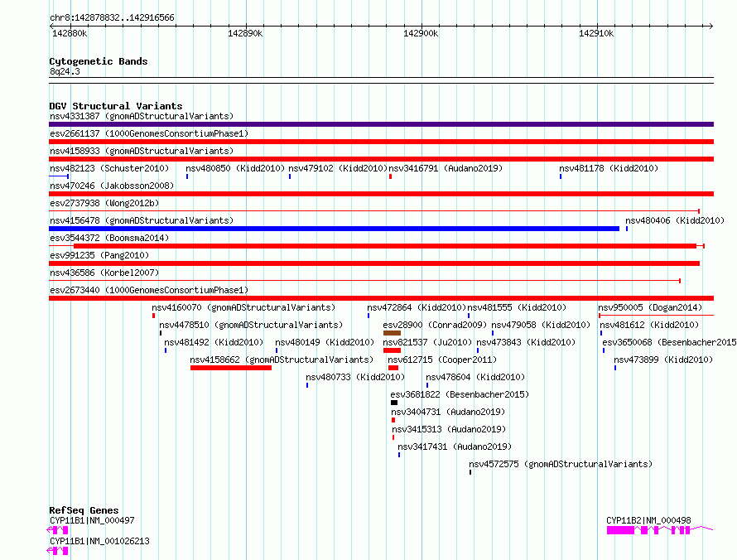Screen dimensions: 737x560
Task: Click esv3681822 Besenbacher2015 variant label
Action: 460,394
